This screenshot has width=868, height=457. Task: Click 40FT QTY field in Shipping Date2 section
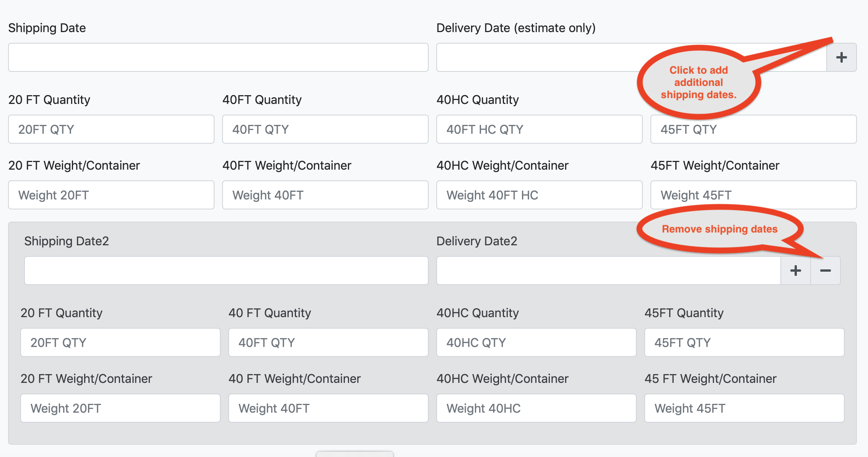pyautogui.click(x=328, y=342)
